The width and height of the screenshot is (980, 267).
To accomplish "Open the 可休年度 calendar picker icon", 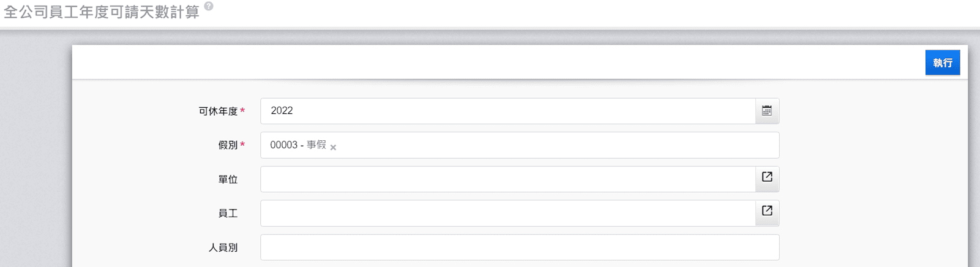I will (x=766, y=111).
